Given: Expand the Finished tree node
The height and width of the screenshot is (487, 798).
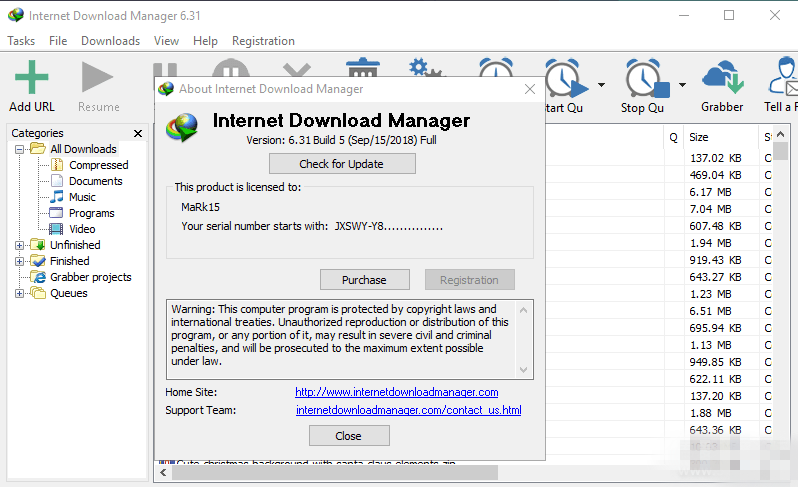Looking at the screenshot, I should [19, 262].
